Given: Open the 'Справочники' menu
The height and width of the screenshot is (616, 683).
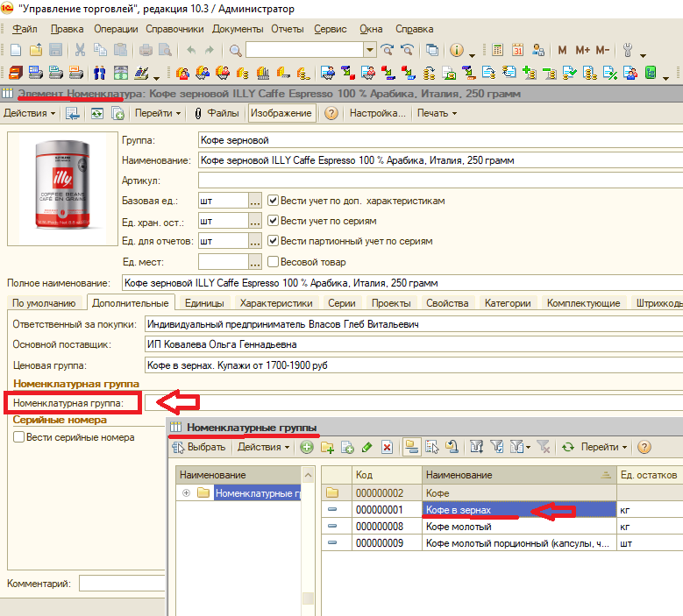Looking at the screenshot, I should coord(174,29).
